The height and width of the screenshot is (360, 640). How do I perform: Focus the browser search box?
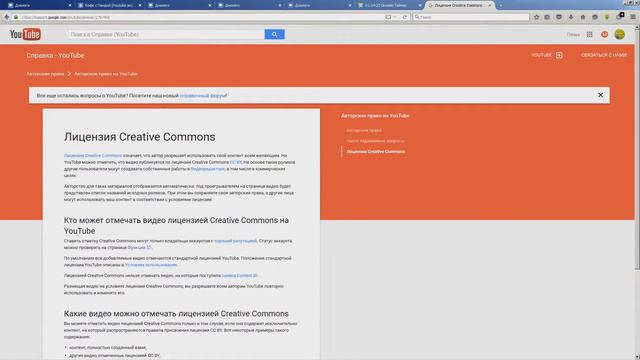pyautogui.click(x=471, y=17)
